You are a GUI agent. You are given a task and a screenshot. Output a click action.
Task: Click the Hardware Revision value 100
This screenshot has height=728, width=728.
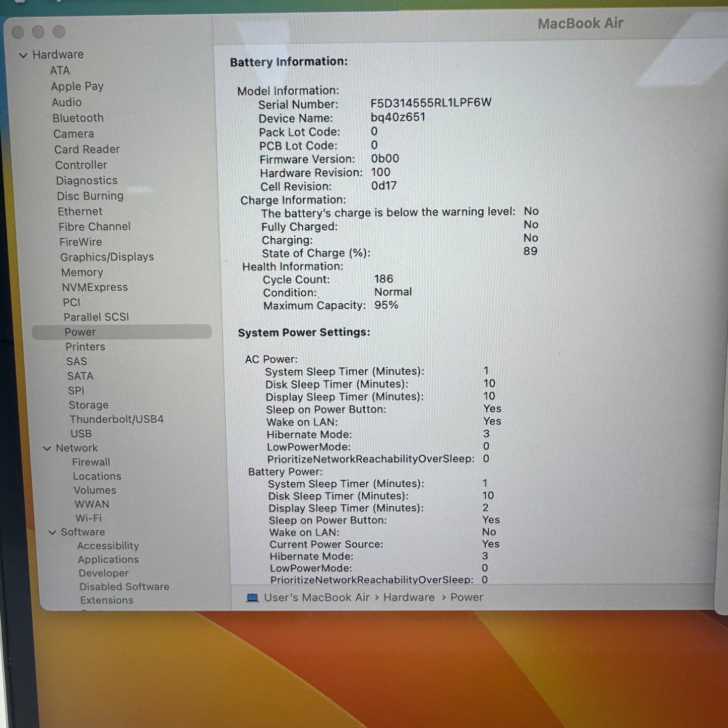(381, 172)
